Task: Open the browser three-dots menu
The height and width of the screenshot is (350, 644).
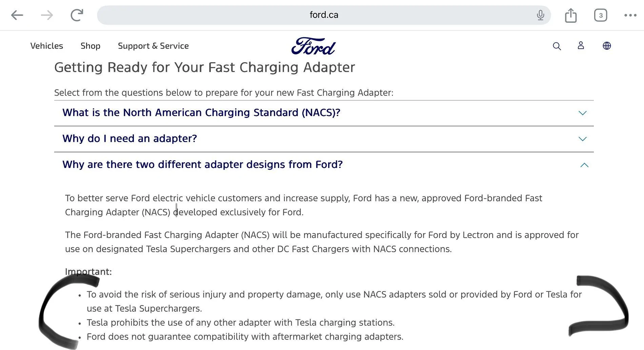Action: click(630, 15)
